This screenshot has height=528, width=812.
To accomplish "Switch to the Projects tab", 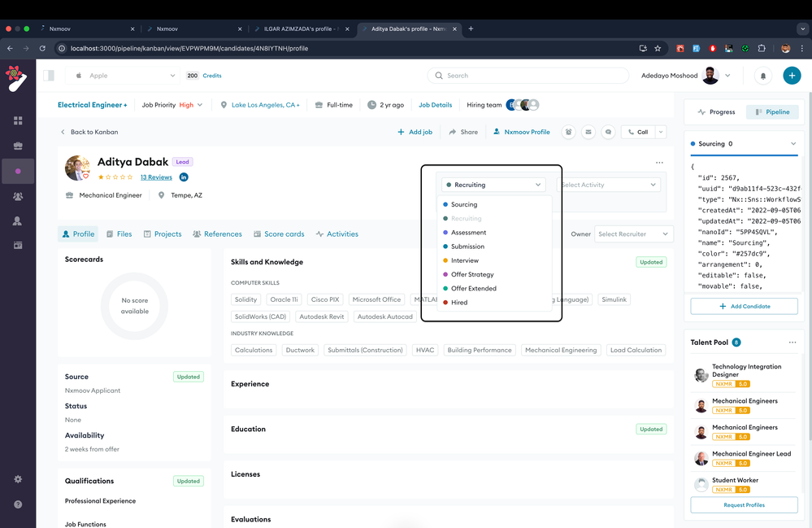I will click(163, 234).
